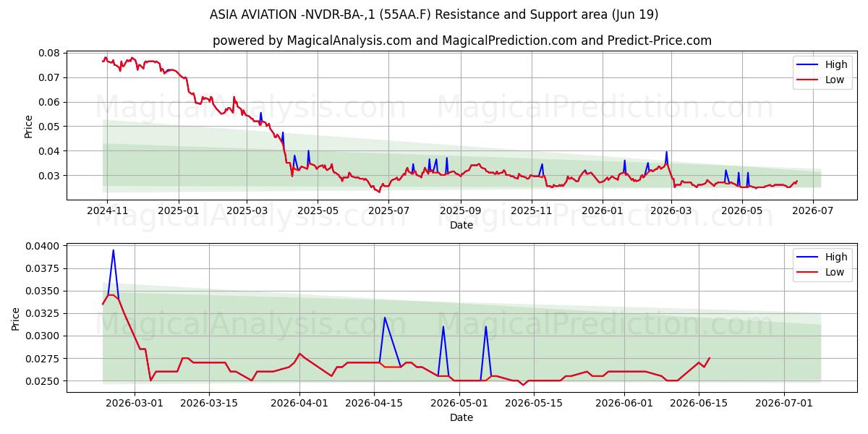Click the 2026-04-15 date label
This screenshot has height=434, width=868.
coord(374,404)
